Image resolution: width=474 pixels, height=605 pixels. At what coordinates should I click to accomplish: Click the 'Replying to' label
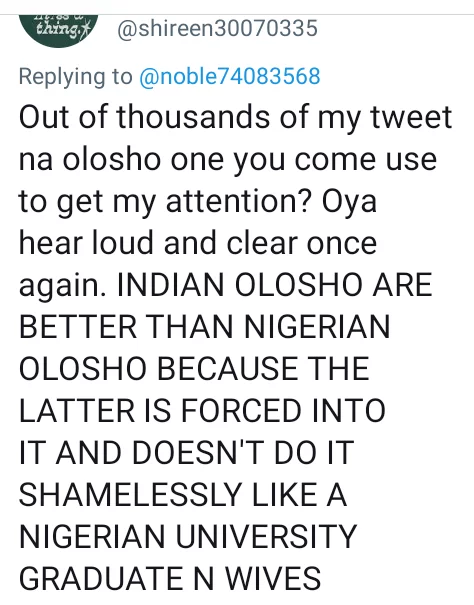[76, 77]
